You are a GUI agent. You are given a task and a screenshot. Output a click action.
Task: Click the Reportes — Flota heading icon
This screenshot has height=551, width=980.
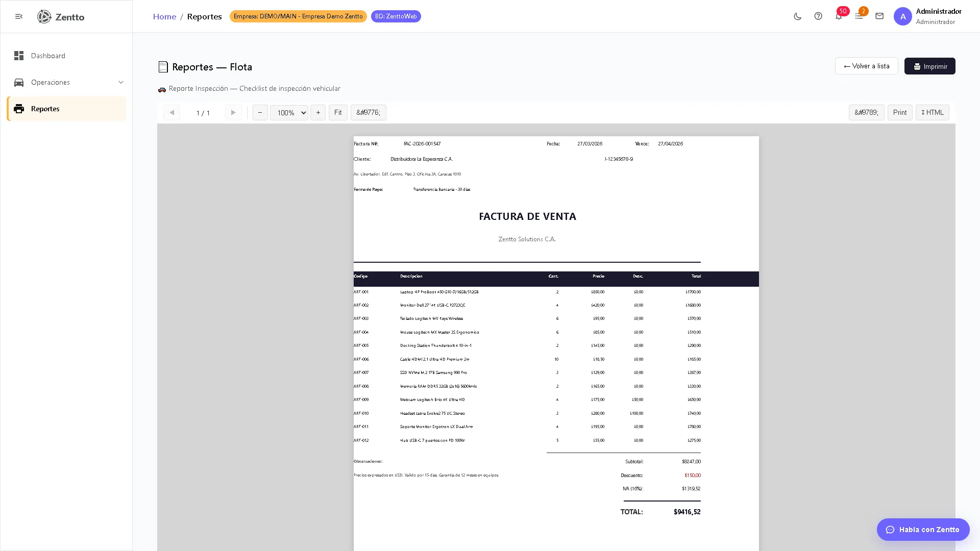pos(163,67)
